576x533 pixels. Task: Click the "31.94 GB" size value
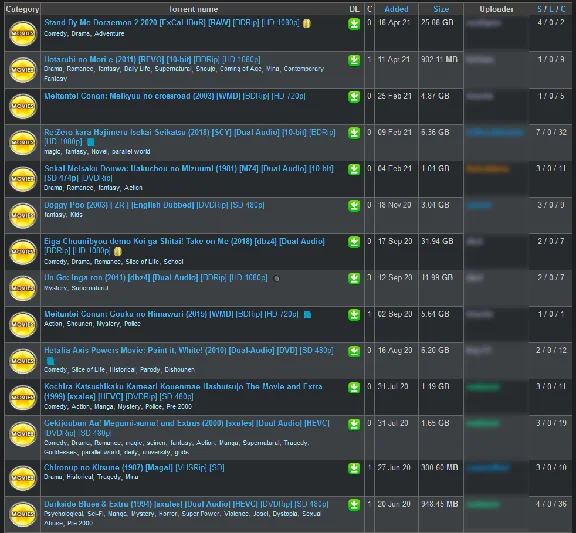[x=437, y=241]
